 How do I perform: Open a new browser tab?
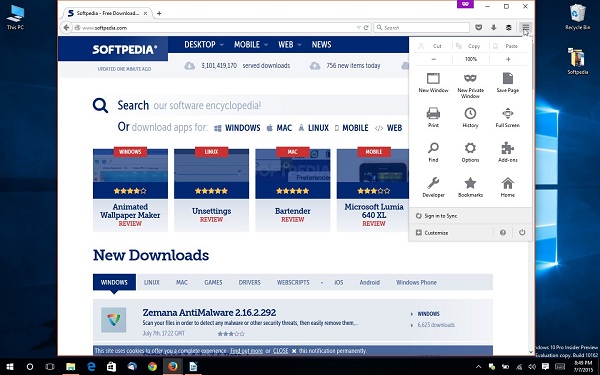159,13
